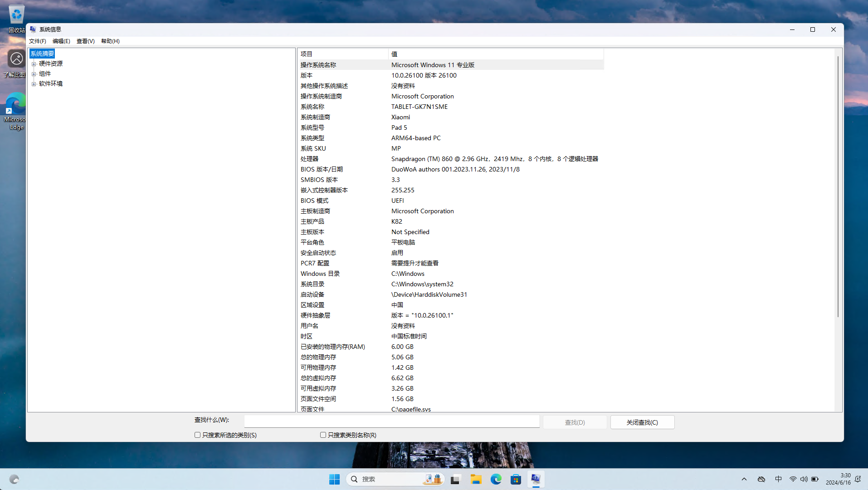Open Wi-Fi network tray icon
Image resolution: width=868 pixels, height=490 pixels.
point(793,479)
